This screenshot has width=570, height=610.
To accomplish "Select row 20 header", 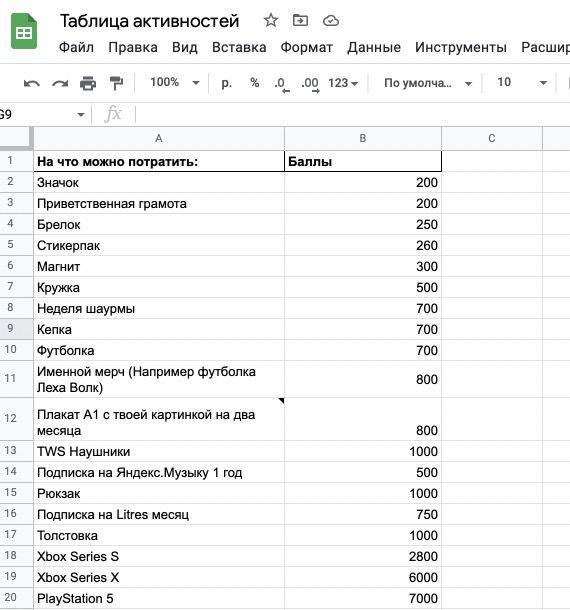I will point(16,598).
